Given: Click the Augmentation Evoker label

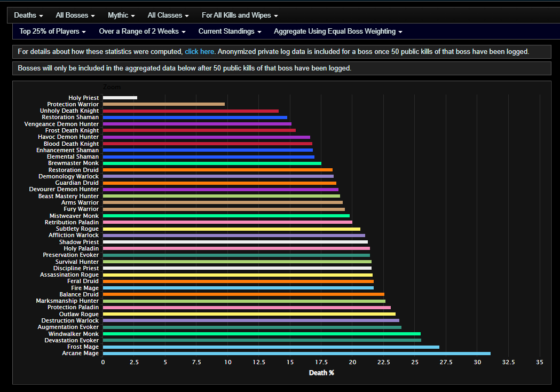Looking at the screenshot, I should (68, 327).
